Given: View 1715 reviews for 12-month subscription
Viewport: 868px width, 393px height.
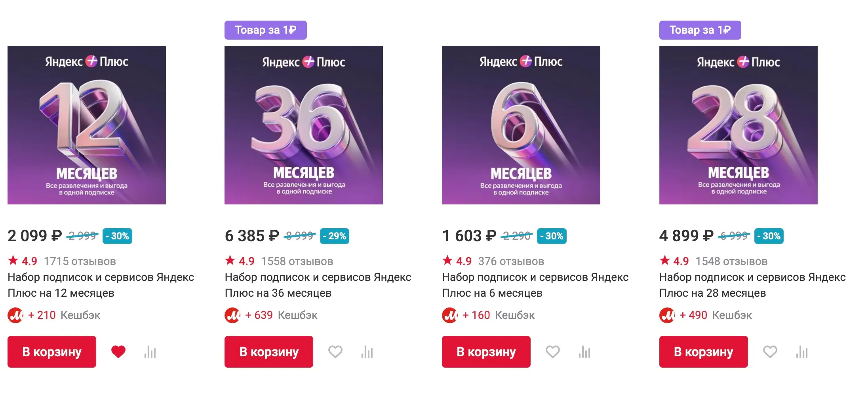Looking at the screenshot, I should pyautogui.click(x=80, y=261).
